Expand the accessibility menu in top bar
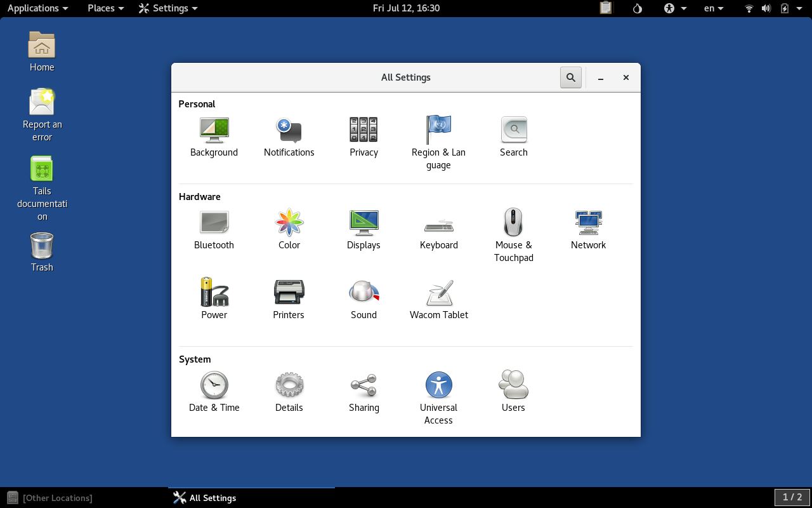 tap(675, 8)
